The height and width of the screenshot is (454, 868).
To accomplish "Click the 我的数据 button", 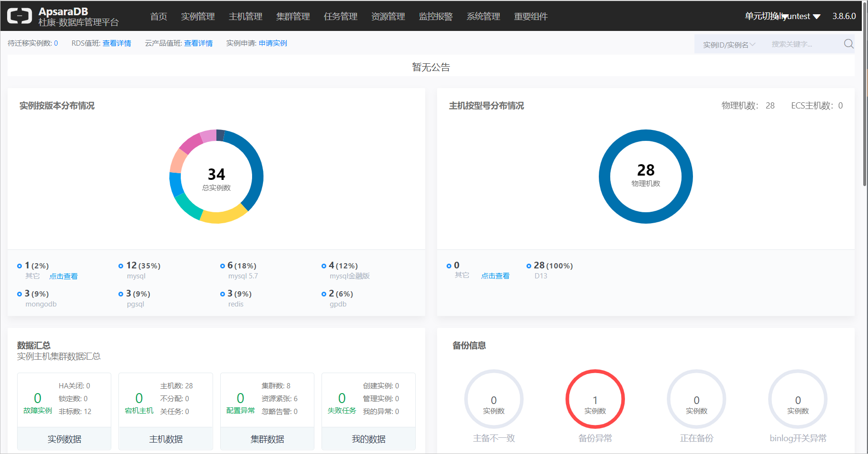I will (369, 439).
